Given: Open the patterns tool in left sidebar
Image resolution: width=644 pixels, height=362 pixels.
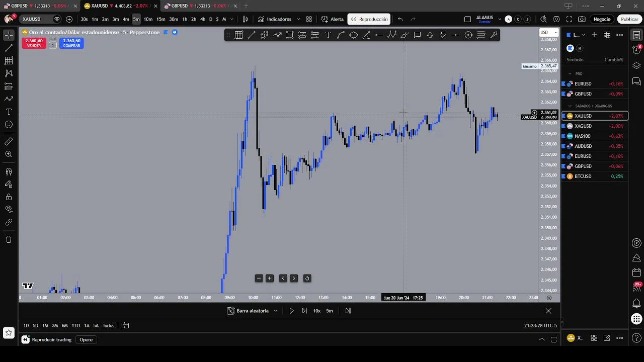Looking at the screenshot, I should point(9,73).
